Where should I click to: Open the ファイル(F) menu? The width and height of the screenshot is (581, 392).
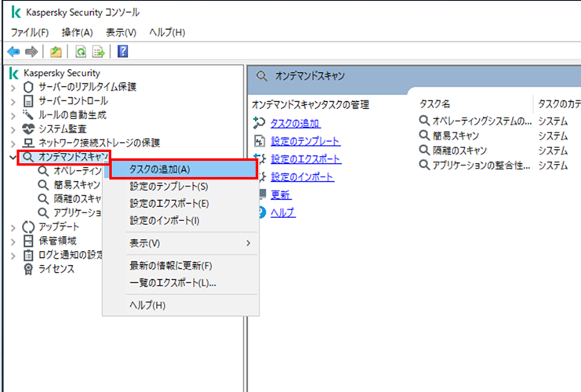click(x=30, y=33)
